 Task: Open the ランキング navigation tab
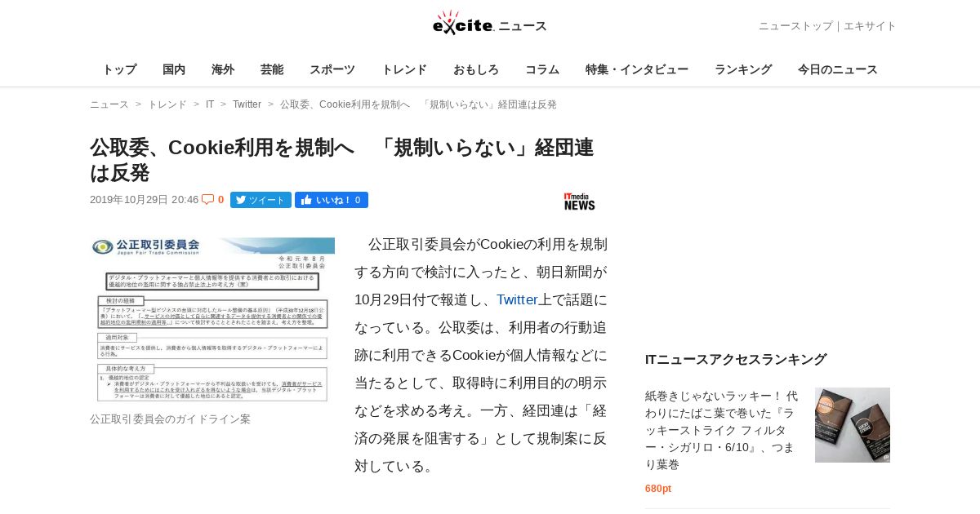coord(743,69)
